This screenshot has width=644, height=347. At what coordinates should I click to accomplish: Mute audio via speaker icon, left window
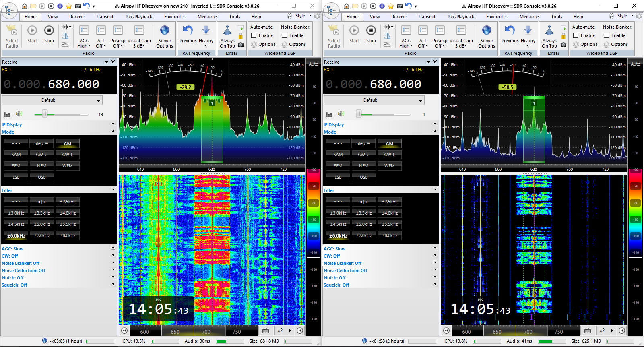(x=19, y=114)
